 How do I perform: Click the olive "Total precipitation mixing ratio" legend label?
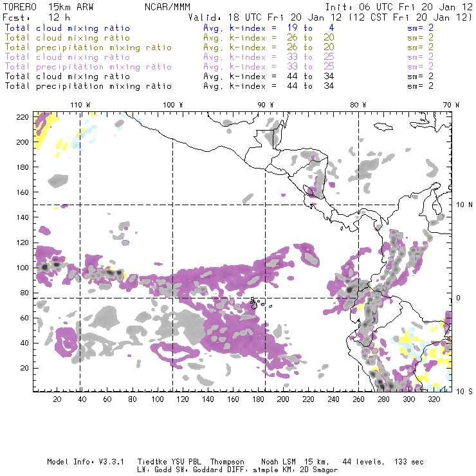coord(88,48)
